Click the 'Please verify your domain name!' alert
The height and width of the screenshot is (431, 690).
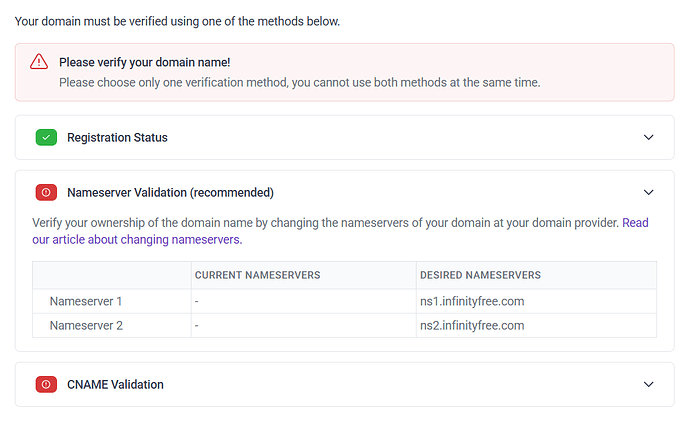pos(145,62)
